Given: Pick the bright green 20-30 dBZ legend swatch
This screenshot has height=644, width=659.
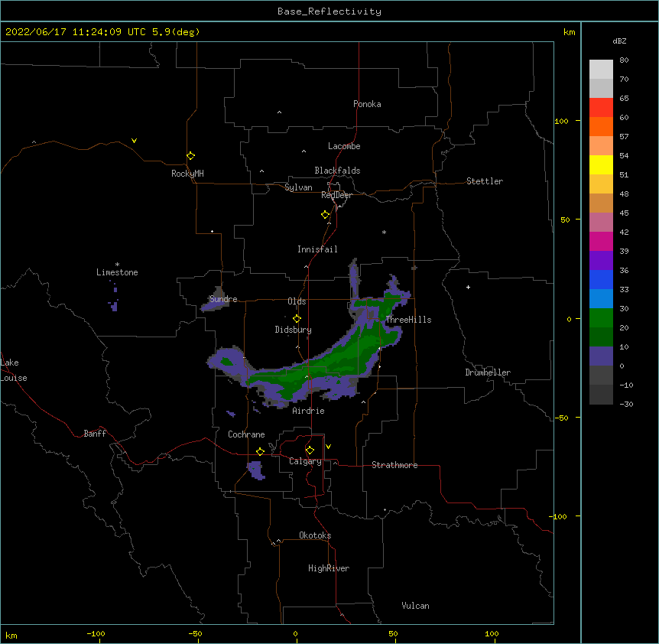Looking at the screenshot, I should coord(601,318).
